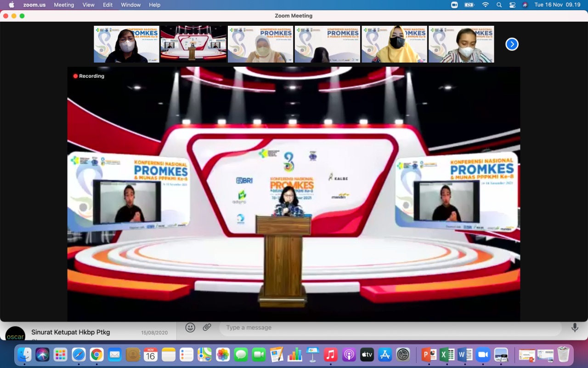Viewport: 588px width, 368px height.
Task: Expand more participant videos with the blue arrow
Action: tap(511, 44)
